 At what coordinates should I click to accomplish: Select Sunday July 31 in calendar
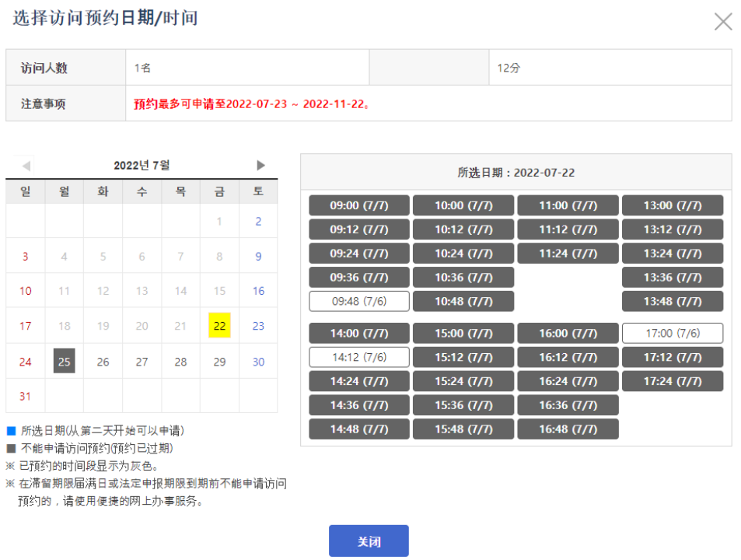[26, 396]
